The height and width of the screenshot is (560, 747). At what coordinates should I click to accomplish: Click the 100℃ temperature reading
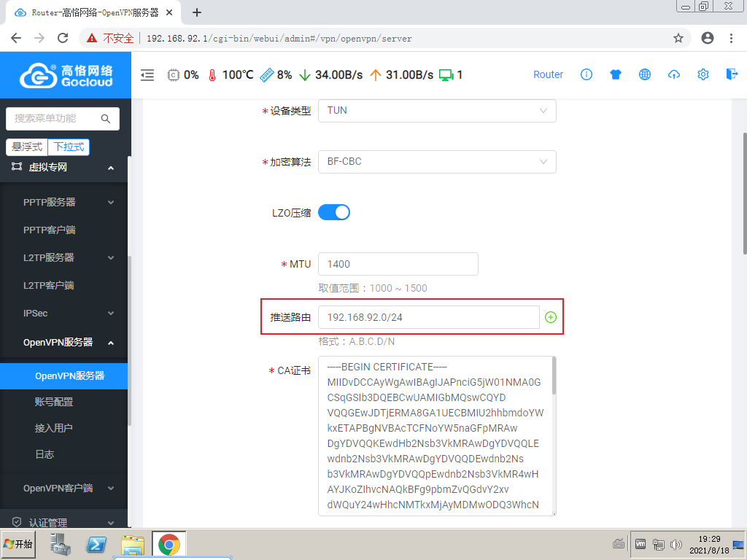238,75
